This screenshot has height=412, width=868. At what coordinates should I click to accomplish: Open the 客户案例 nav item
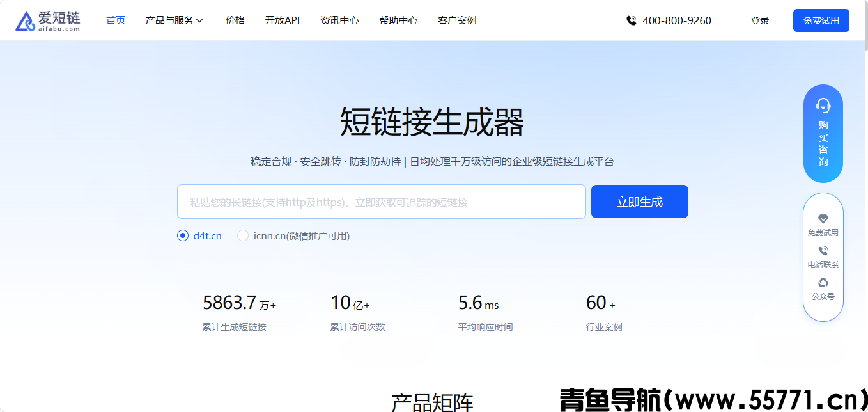click(457, 20)
